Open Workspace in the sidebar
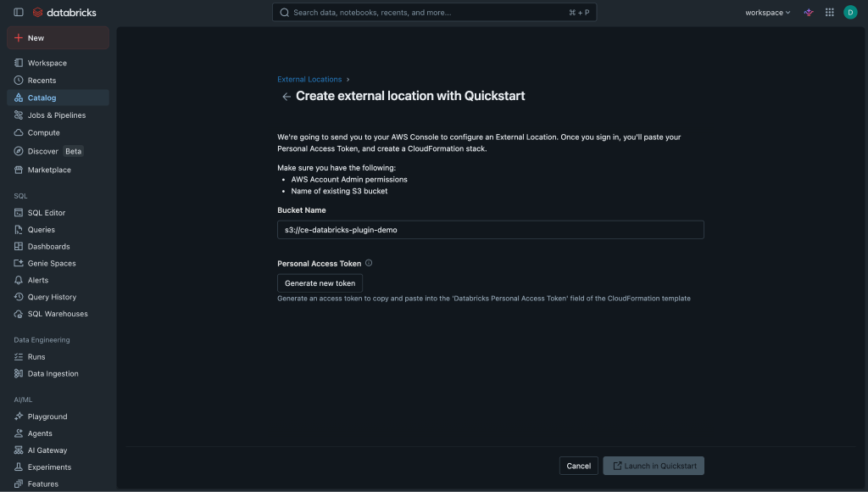Screen dimensions: 868x492 (x=58, y=63)
